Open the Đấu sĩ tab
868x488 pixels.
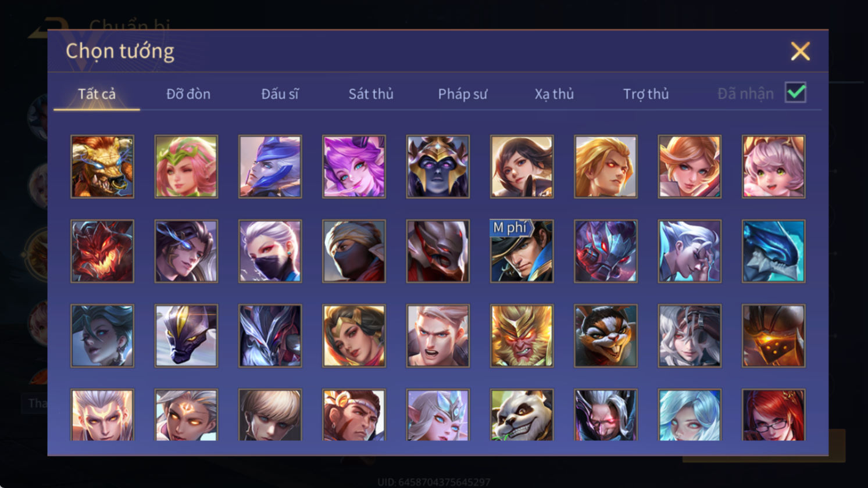pos(280,94)
